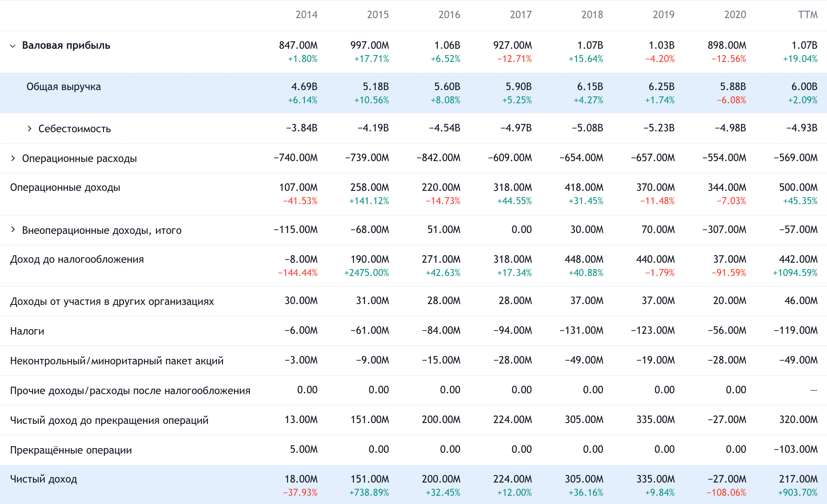This screenshot has height=504, width=827.
Task: Click the Себестоимость label
Action: (74, 129)
